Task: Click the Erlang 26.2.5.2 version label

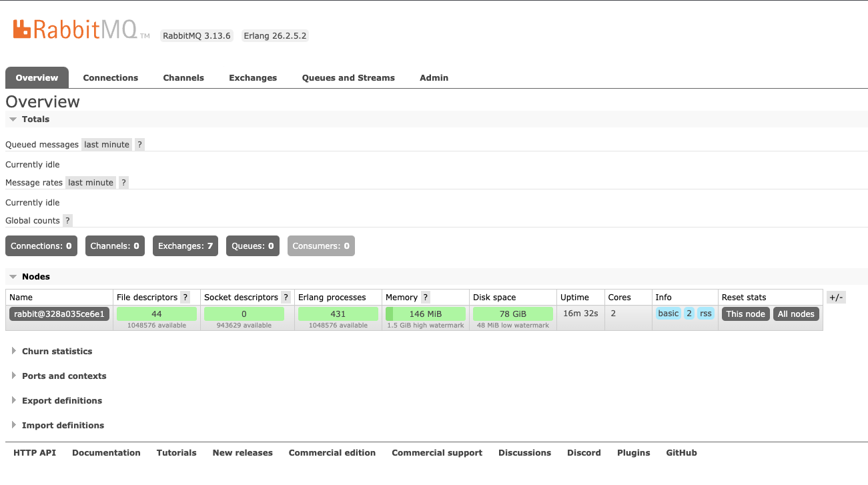Action: coord(275,36)
